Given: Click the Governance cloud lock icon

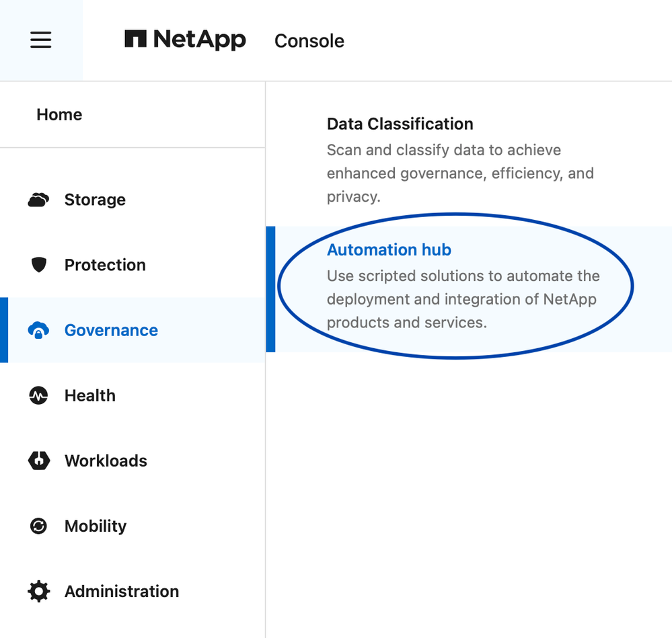Looking at the screenshot, I should coord(38,330).
